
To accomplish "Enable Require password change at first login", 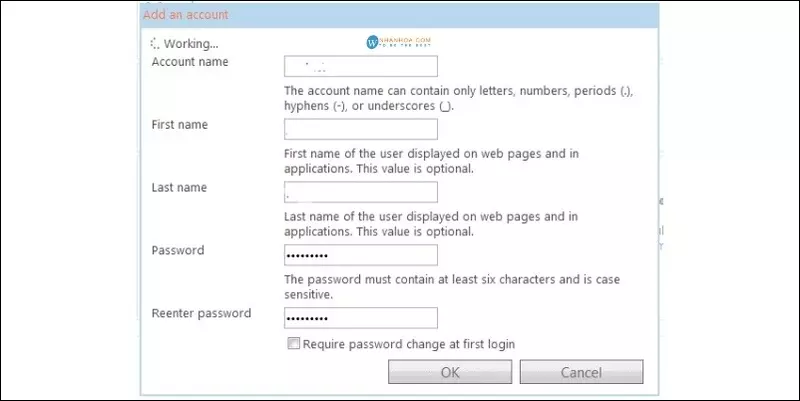I will pyautogui.click(x=293, y=343).
